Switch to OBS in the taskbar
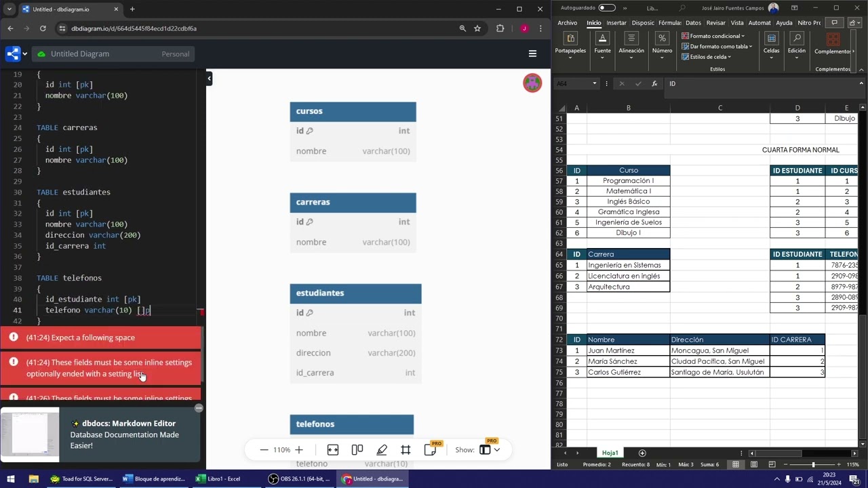This screenshot has height=488, width=868. coord(298,479)
